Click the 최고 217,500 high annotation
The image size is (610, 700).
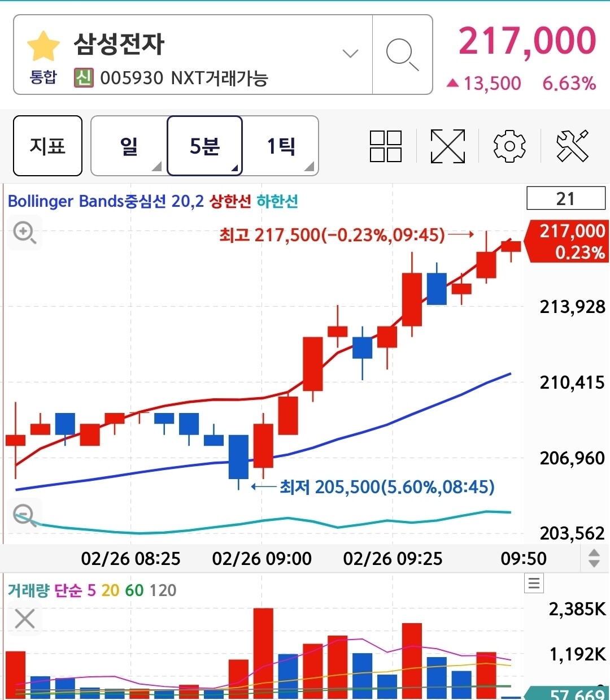(x=332, y=234)
